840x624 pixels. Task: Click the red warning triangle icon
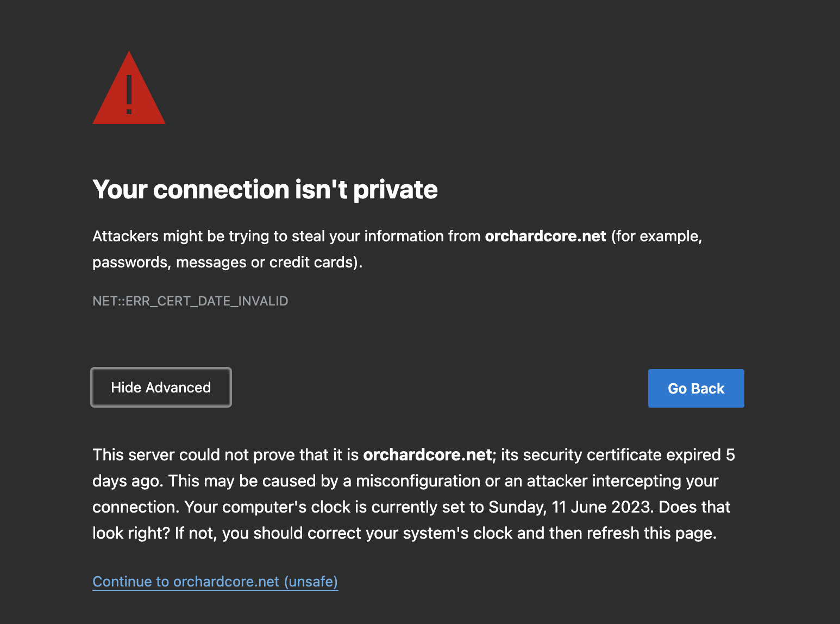coord(129,92)
